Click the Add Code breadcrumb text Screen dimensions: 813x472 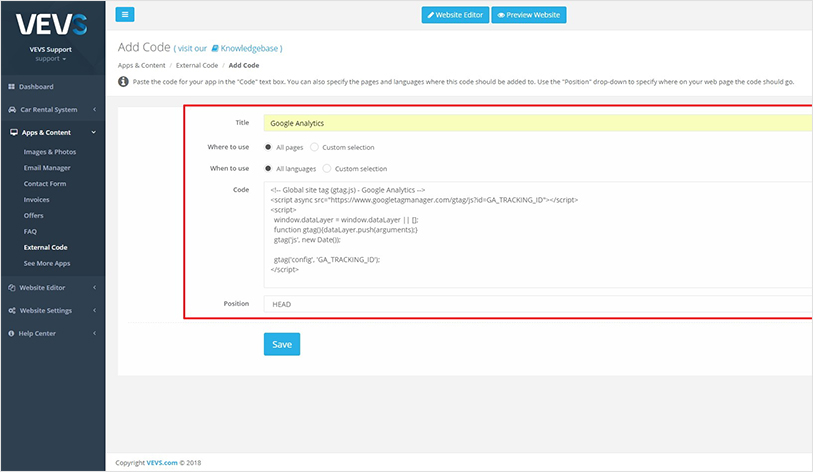(x=244, y=65)
